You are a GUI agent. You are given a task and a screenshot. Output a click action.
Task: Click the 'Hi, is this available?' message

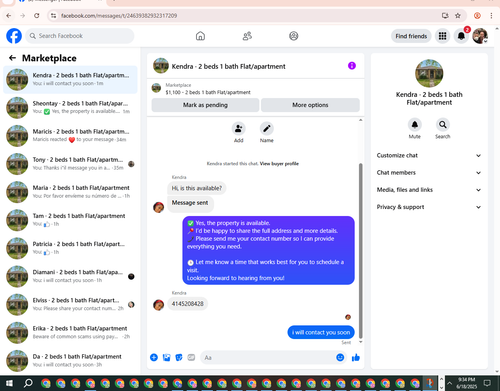pos(197,188)
